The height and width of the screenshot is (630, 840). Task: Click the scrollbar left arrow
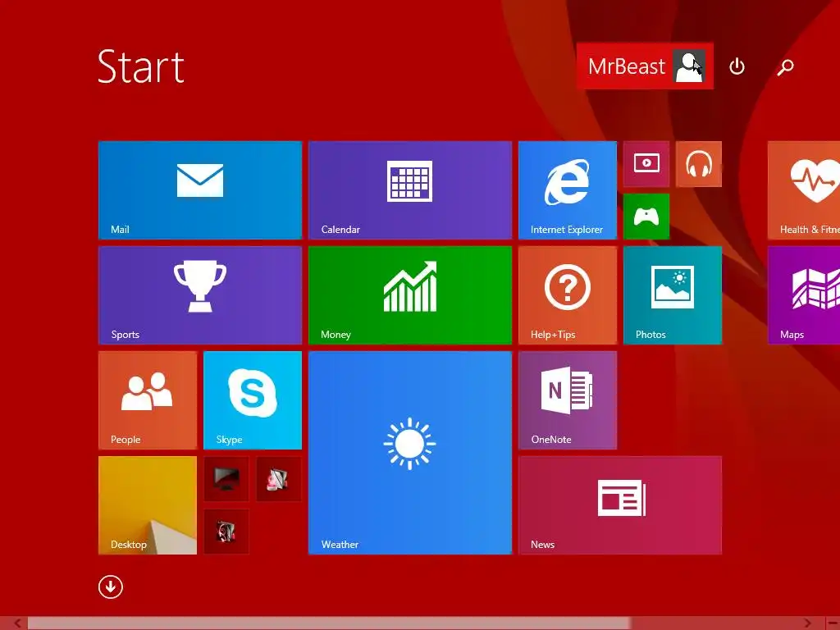click(x=18, y=623)
